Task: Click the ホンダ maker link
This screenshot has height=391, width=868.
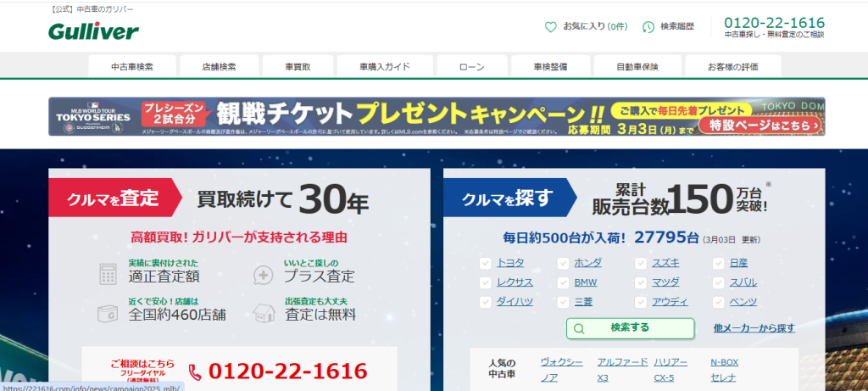Action: [588, 263]
